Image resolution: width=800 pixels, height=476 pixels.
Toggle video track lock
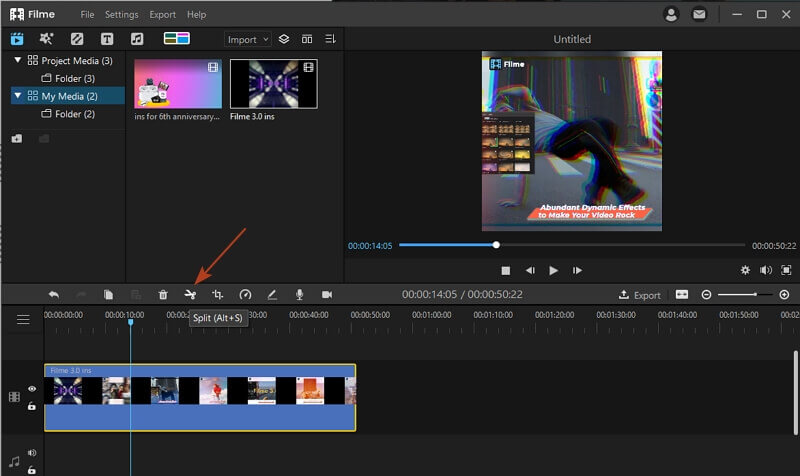pyautogui.click(x=32, y=406)
